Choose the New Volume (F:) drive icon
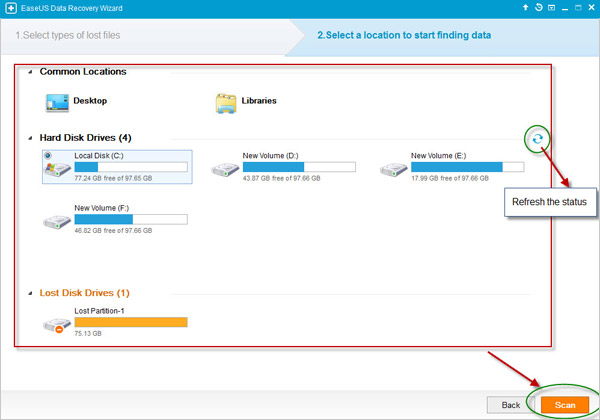The width and height of the screenshot is (600, 420). tap(57, 221)
